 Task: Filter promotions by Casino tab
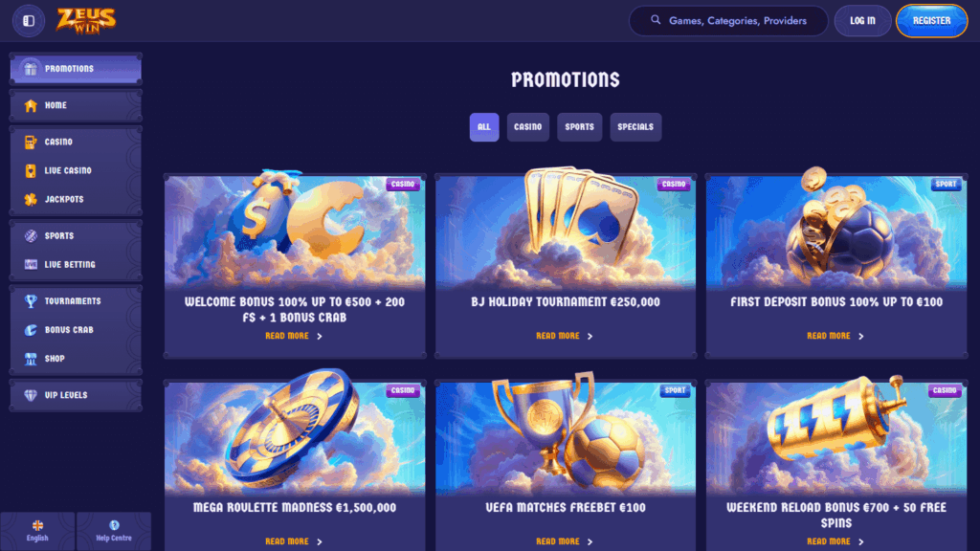pyautogui.click(x=528, y=127)
